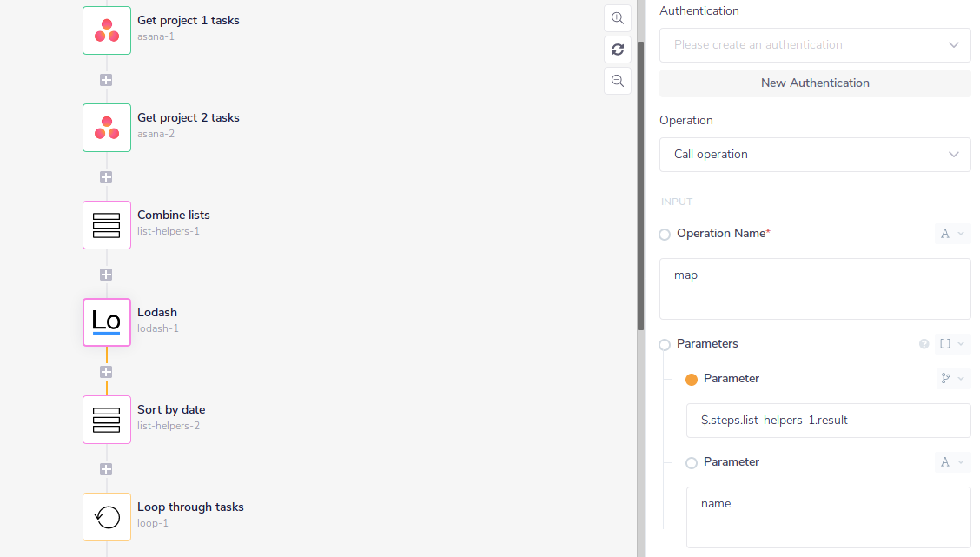
Task: Toggle the circle beside Operation Name
Action: (664, 234)
